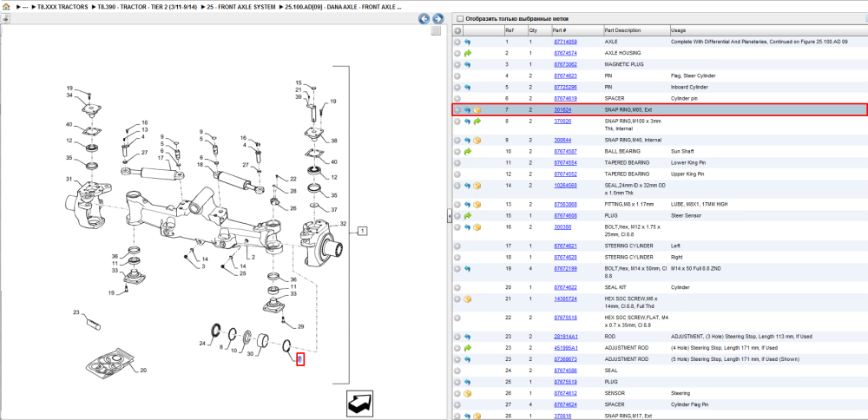Add AXLE 87714059 with its plus icon
The image size is (868, 420).
point(457,42)
